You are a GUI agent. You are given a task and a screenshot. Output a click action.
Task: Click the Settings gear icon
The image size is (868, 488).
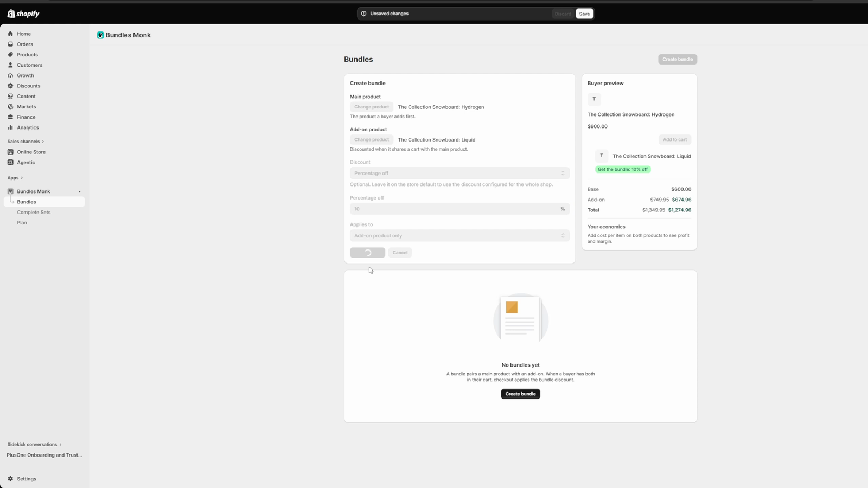point(10,479)
